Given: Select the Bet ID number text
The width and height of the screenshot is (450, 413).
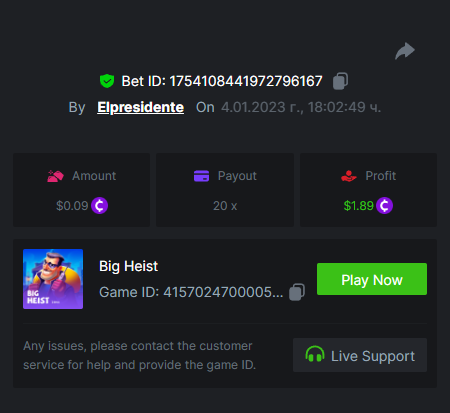Looking at the screenshot, I should (x=246, y=81).
